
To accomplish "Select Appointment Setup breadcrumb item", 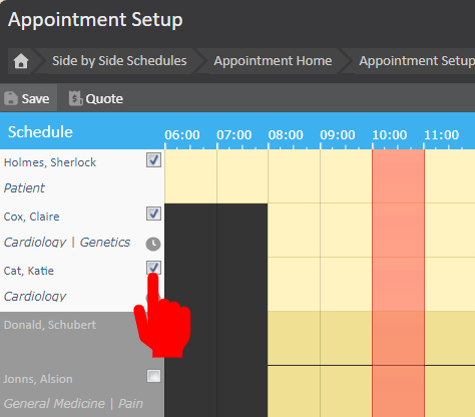I will pyautogui.click(x=417, y=61).
